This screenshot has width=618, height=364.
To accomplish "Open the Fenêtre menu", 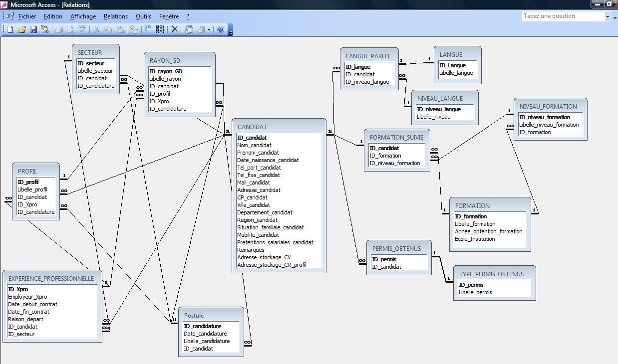I will (169, 16).
